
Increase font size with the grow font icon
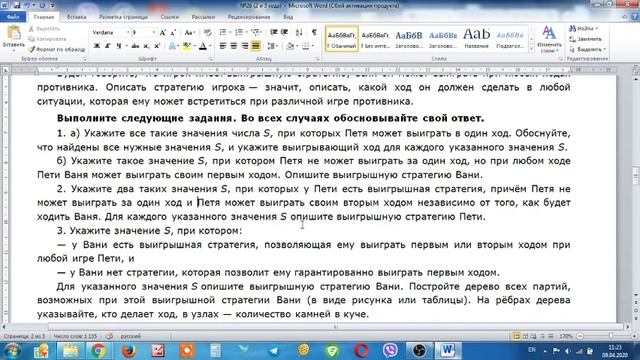(x=162, y=33)
